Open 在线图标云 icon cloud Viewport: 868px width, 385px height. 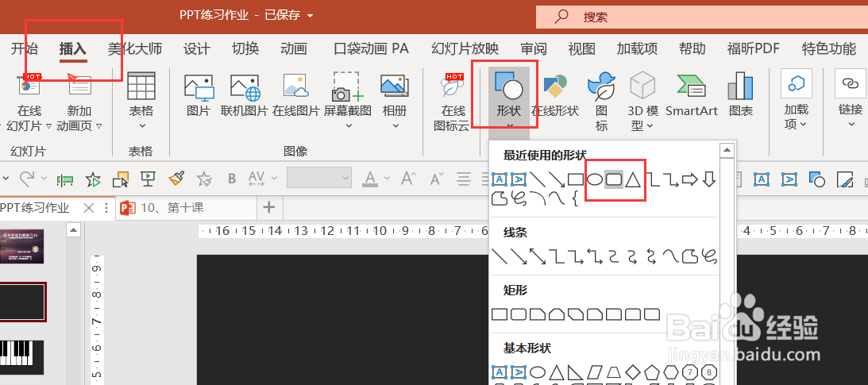coord(452,102)
